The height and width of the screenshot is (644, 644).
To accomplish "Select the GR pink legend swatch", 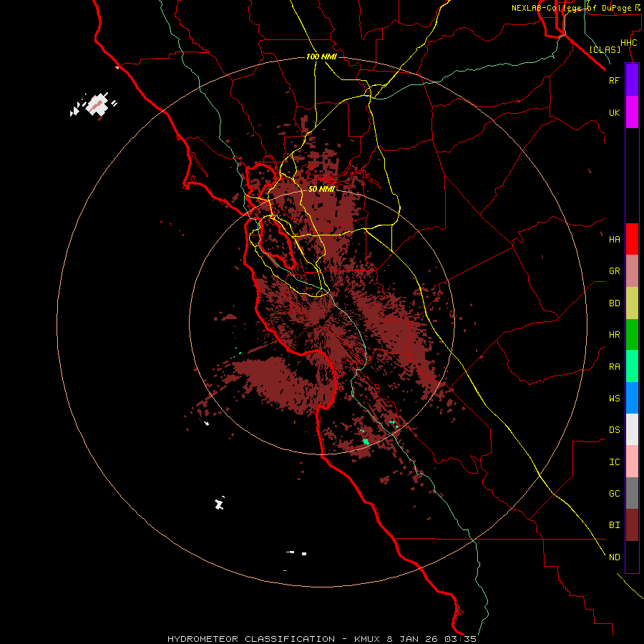I will coord(632,271).
